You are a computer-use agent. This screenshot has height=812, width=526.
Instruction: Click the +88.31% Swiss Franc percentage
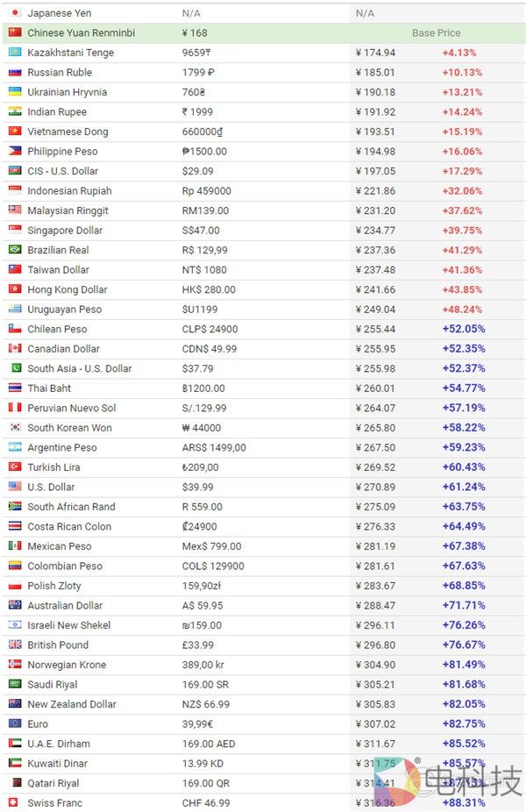(x=464, y=802)
